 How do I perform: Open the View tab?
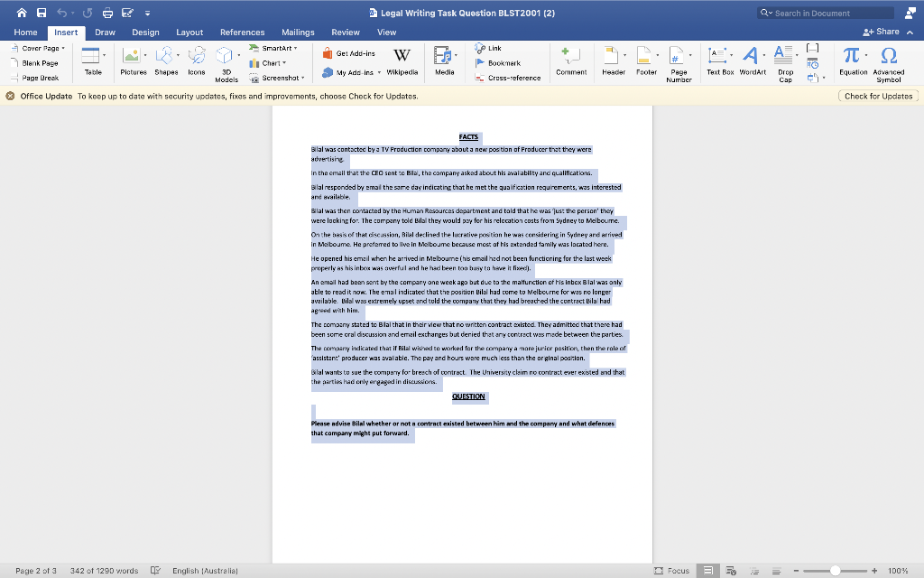pos(386,33)
